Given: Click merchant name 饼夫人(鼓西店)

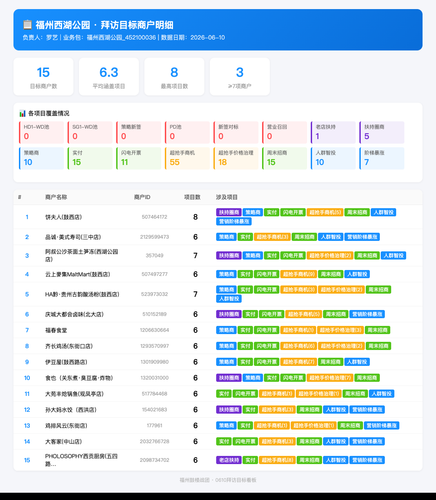Looking at the screenshot, I should point(63,217).
